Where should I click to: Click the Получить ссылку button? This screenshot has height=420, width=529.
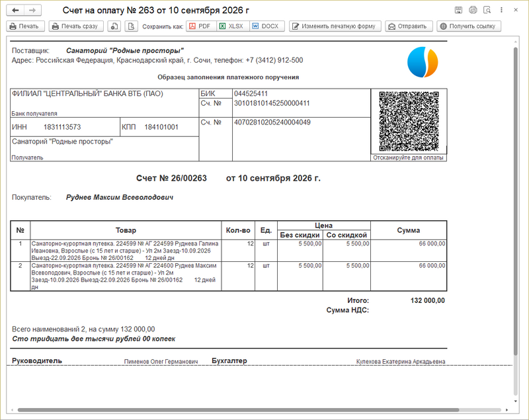tap(469, 26)
